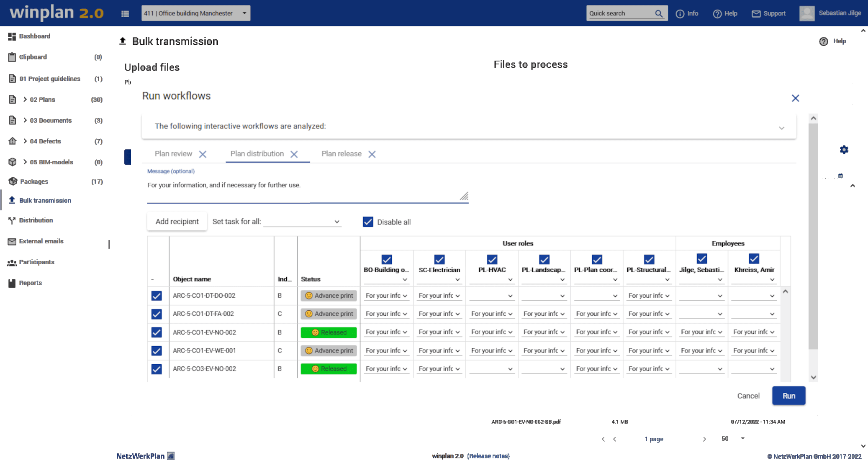Open PL-HVAC task dropdown for ARC-5-CO1-DT-DO-002

(x=492, y=296)
